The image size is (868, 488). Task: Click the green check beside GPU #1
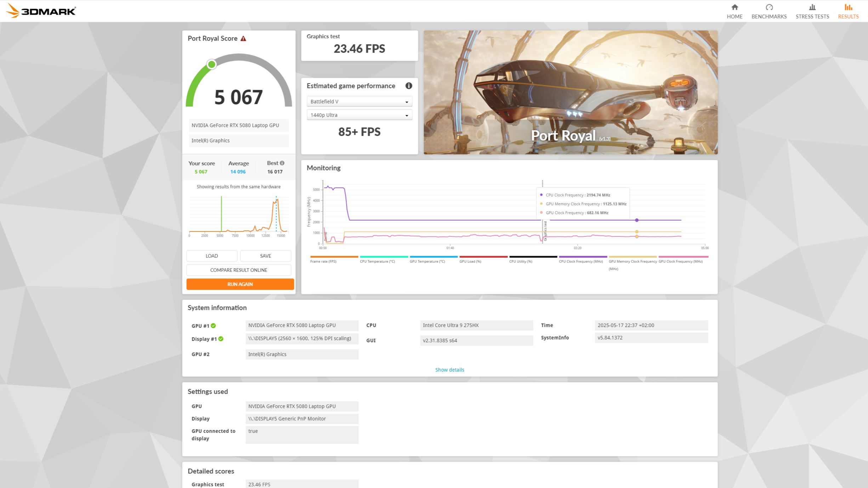[213, 326]
